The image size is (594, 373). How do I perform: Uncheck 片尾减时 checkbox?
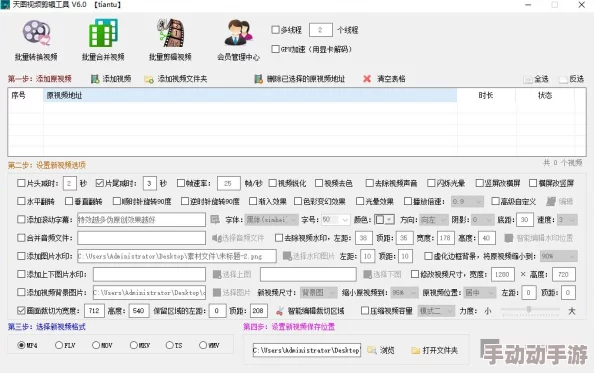(x=100, y=183)
